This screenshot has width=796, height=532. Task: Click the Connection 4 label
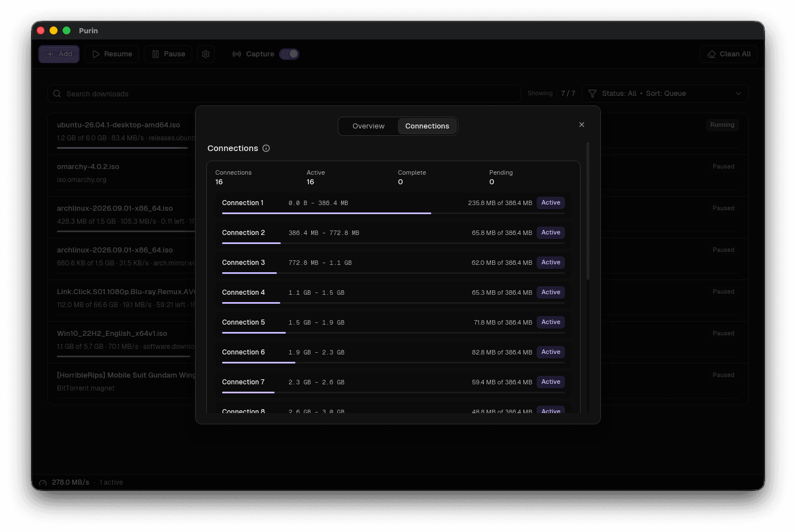(x=244, y=292)
